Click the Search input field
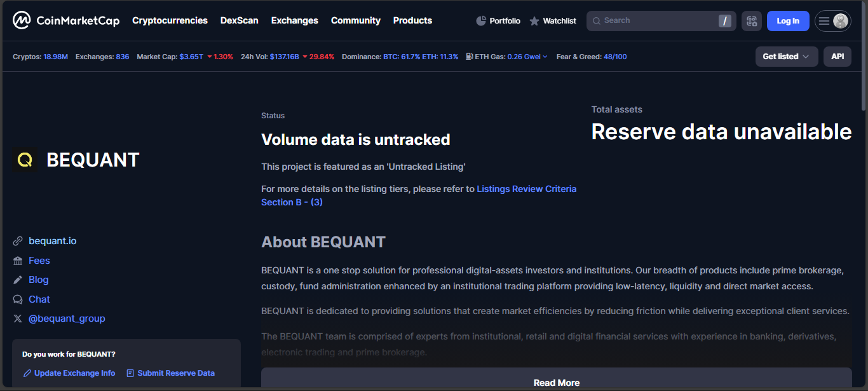Screen dimensions: 868x391 (x=661, y=21)
